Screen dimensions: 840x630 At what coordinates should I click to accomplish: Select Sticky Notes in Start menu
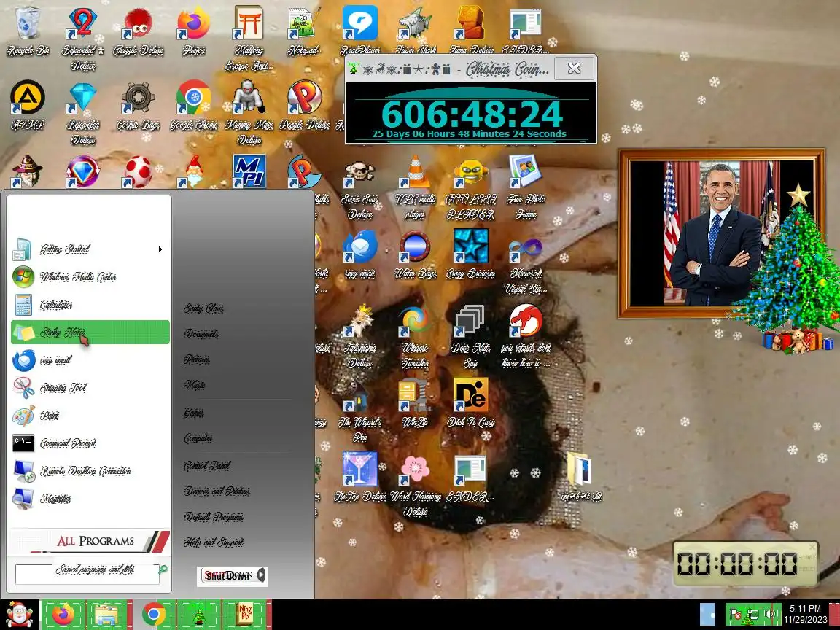[x=90, y=332]
